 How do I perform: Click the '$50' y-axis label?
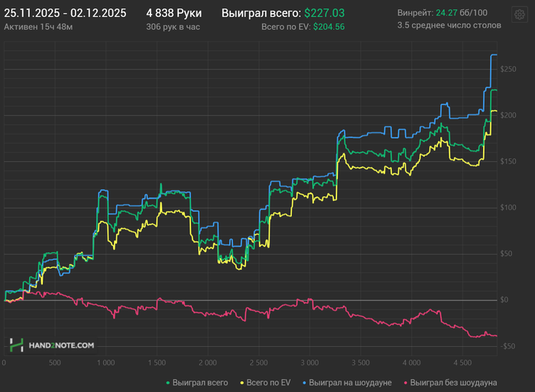(506, 254)
